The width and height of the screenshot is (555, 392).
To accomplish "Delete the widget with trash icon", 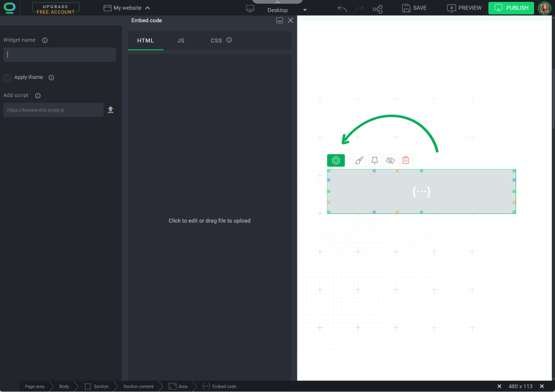I will tap(406, 160).
